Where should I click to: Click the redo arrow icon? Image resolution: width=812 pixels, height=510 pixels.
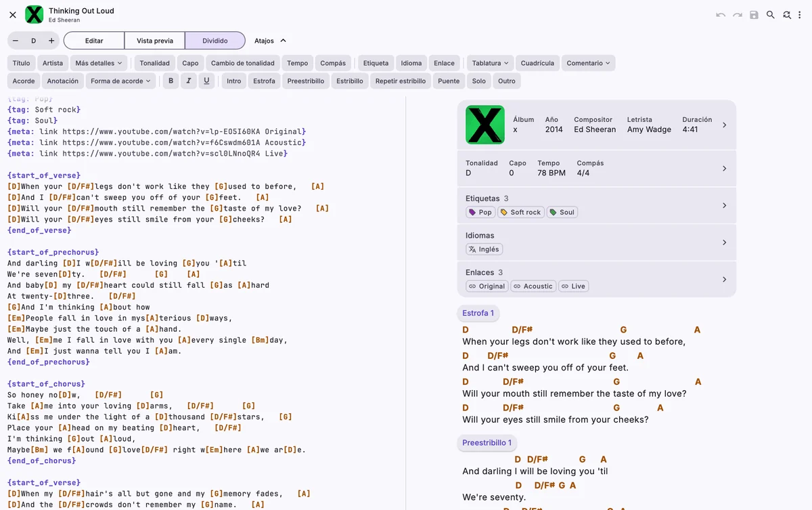(x=738, y=15)
